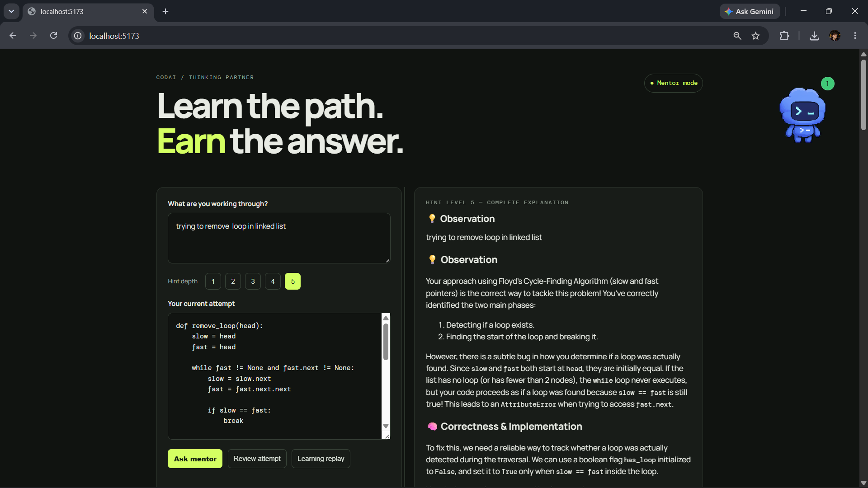868x488 pixels.
Task: Click the 'Correctness & Implementation' heading
Action: (511, 427)
